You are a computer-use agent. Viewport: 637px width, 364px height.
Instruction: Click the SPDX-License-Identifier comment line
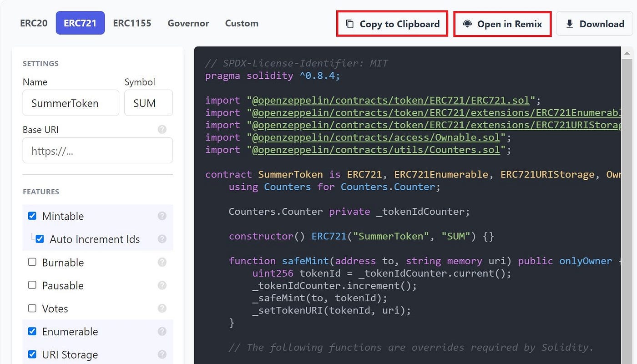pyautogui.click(x=297, y=63)
